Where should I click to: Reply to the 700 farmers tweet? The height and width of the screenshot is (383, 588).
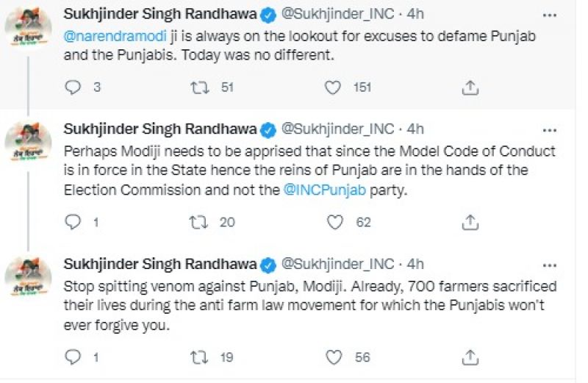(72, 357)
